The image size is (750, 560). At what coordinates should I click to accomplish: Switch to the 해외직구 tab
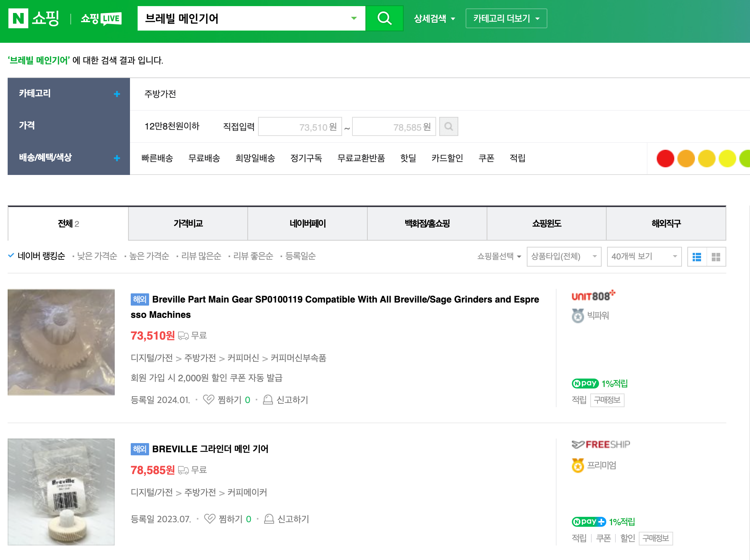click(x=666, y=224)
